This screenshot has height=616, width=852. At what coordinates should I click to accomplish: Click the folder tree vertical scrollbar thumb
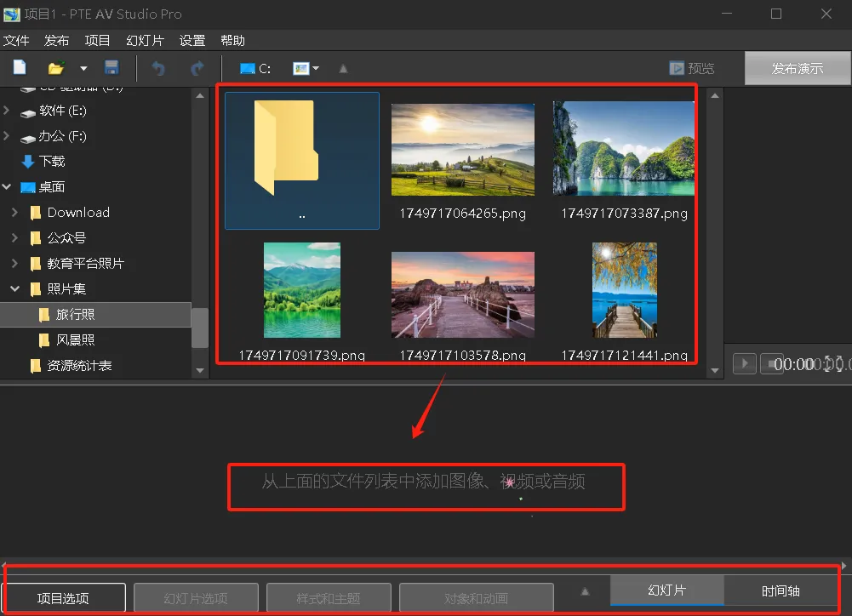200,328
